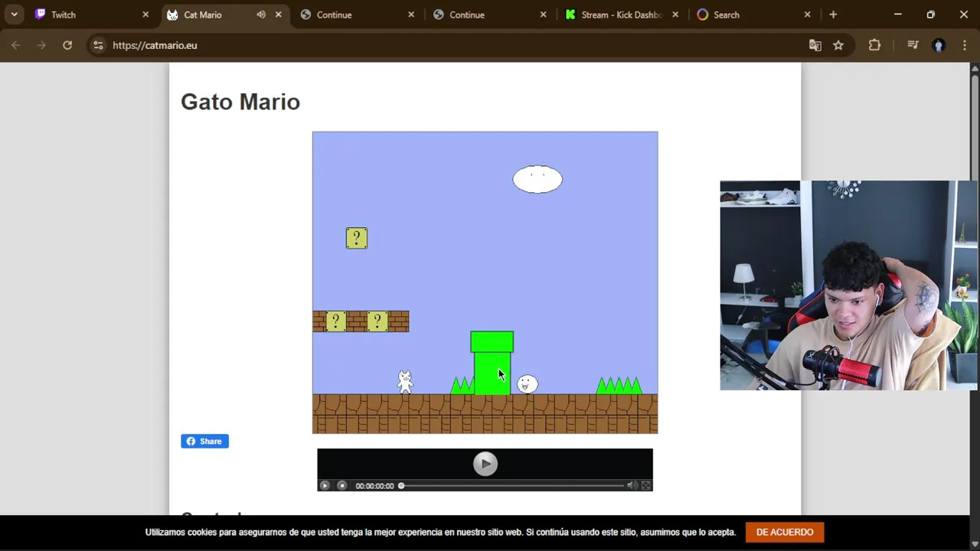Open the tab search dropdown arrow
Image resolution: width=980 pixels, height=551 pixels.
tap(14, 15)
